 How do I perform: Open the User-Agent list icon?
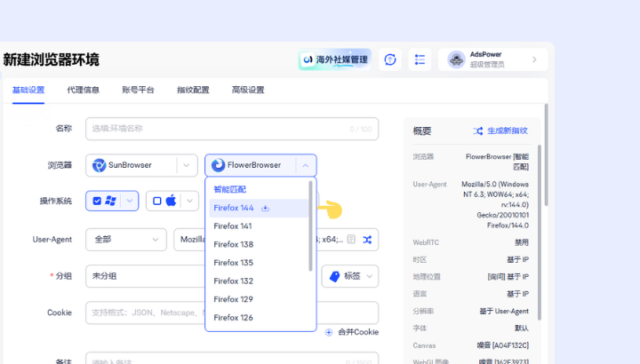(351, 240)
